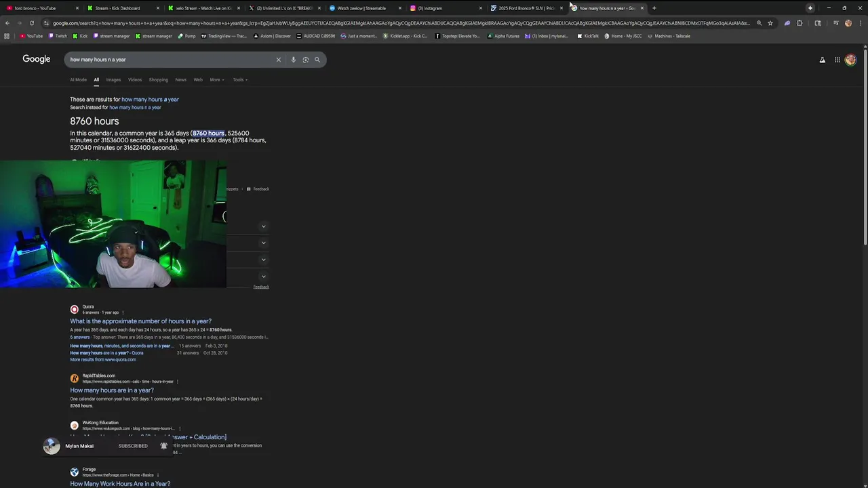Open browser extensions puzzle icon
The image size is (868, 488).
coord(800,23)
